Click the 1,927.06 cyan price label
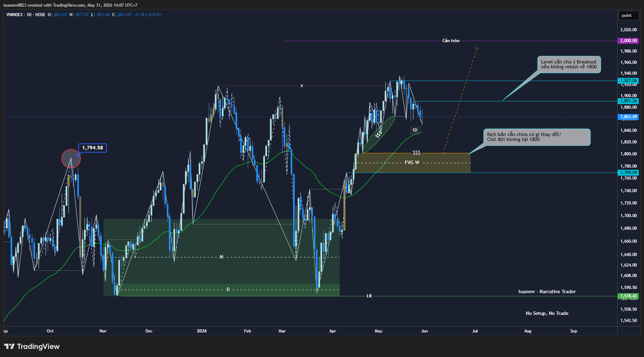The height and width of the screenshot is (357, 644). click(x=628, y=81)
